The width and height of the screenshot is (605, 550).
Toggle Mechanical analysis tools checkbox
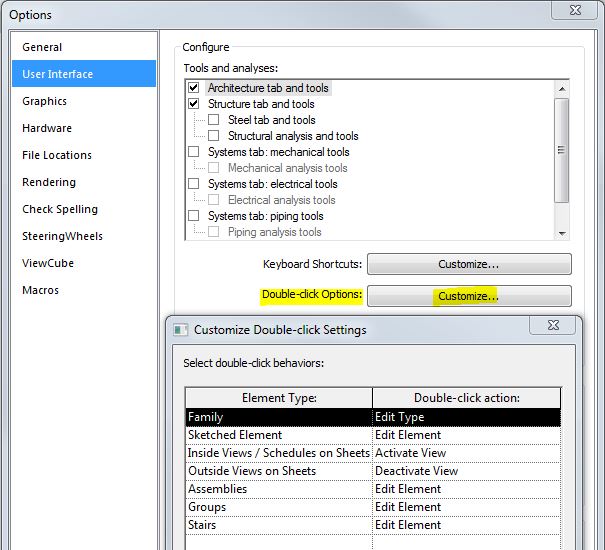pos(213,168)
